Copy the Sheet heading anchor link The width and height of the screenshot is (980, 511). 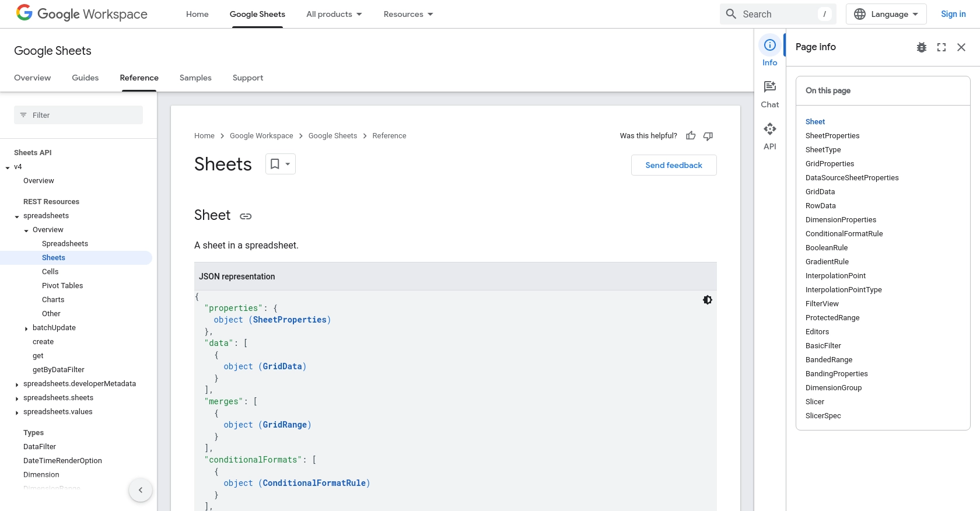(x=246, y=216)
